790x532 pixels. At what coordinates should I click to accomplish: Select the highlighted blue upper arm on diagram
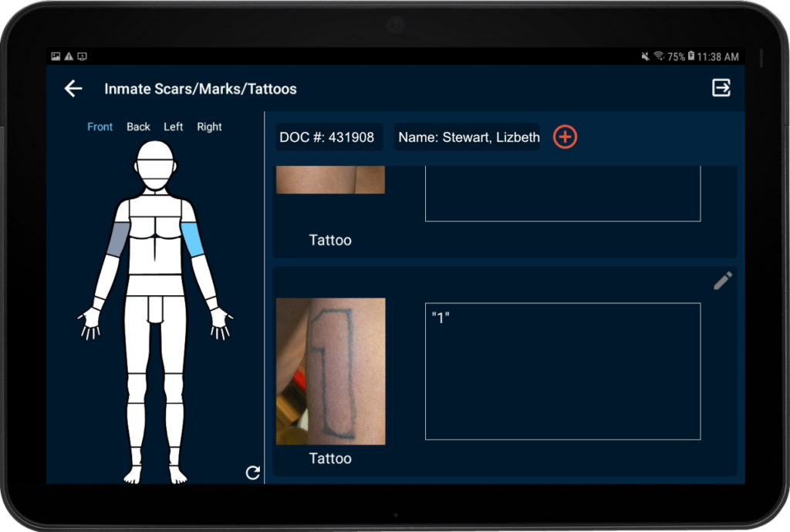coord(192,239)
